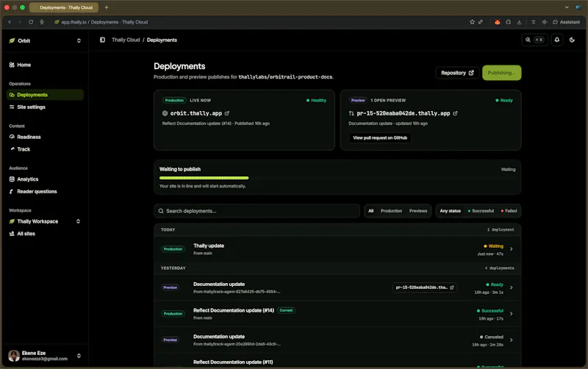Expand the Canceled Documentation update row chevron

click(511, 340)
